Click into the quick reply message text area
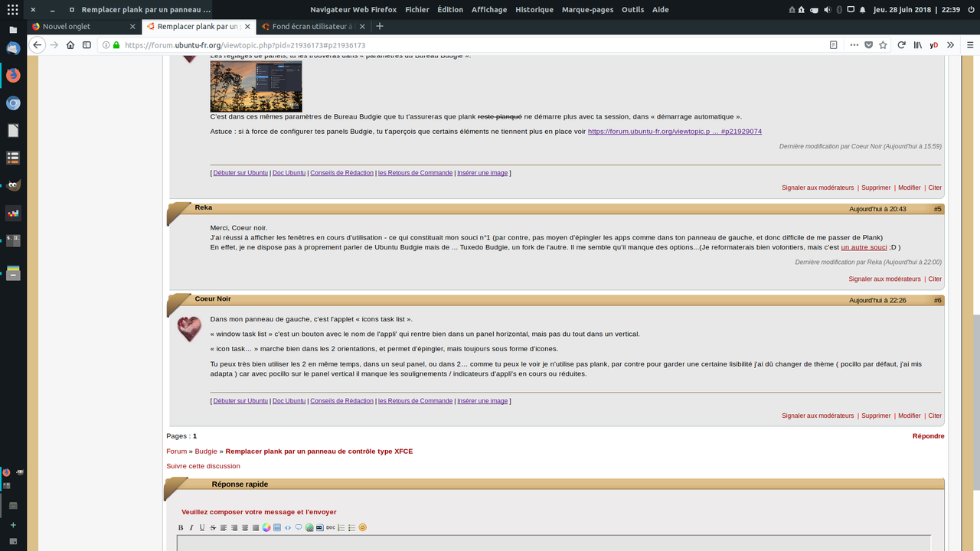The height and width of the screenshot is (551, 980). (x=554, y=543)
